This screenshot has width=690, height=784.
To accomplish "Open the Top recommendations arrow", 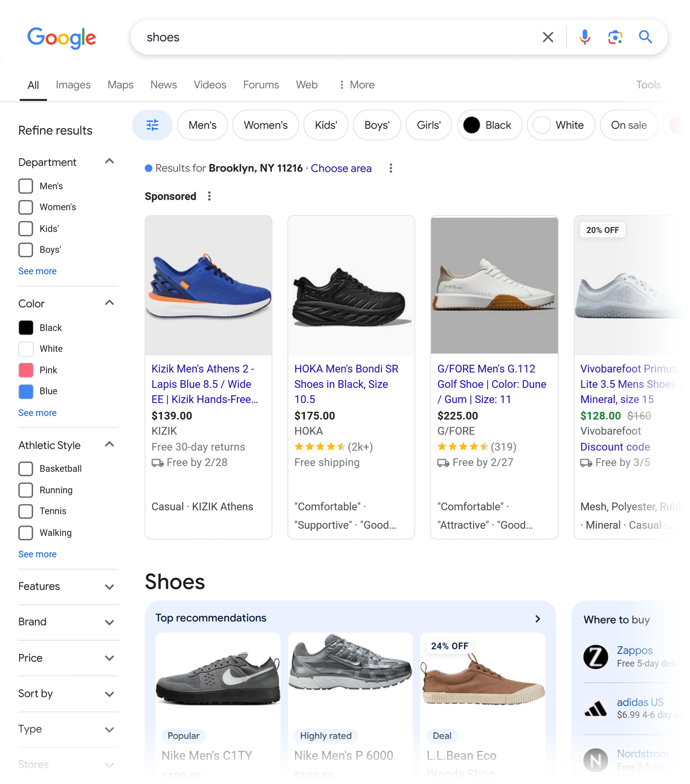I will 537,619.
